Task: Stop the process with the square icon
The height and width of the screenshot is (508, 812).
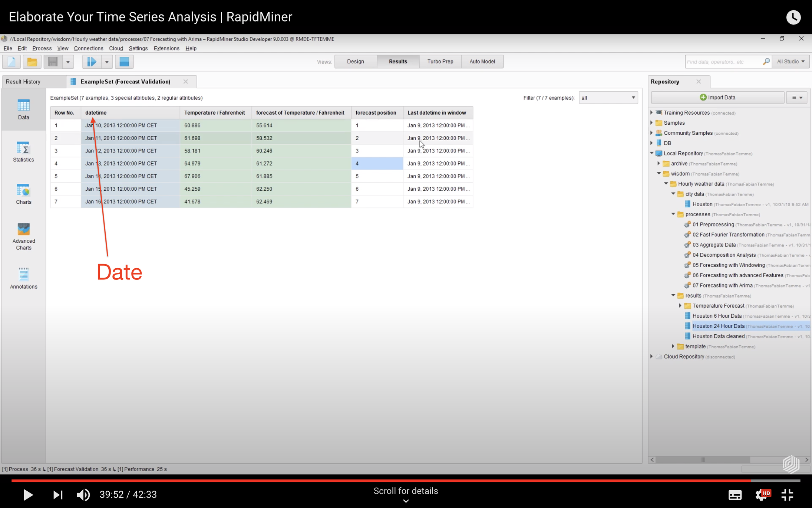Action: [x=124, y=62]
